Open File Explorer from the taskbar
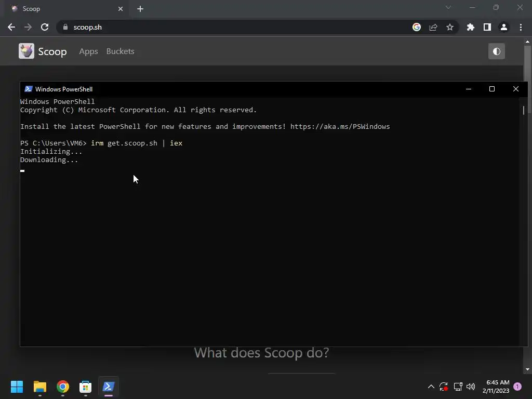This screenshot has width=532, height=399. pyautogui.click(x=39, y=387)
